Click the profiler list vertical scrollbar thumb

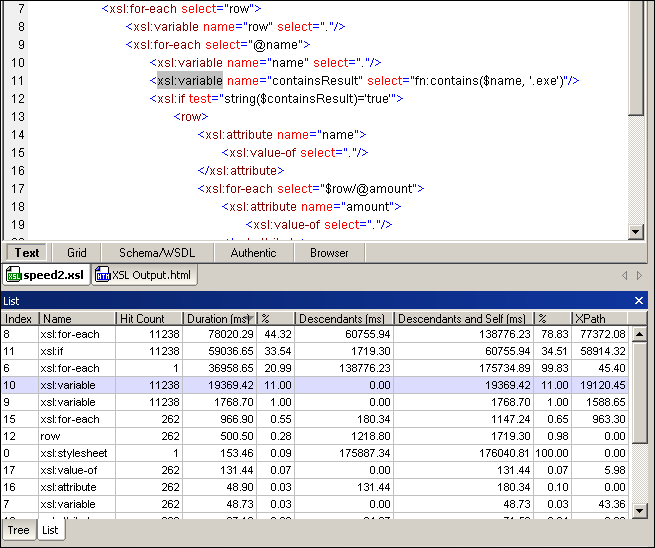[x=639, y=390]
